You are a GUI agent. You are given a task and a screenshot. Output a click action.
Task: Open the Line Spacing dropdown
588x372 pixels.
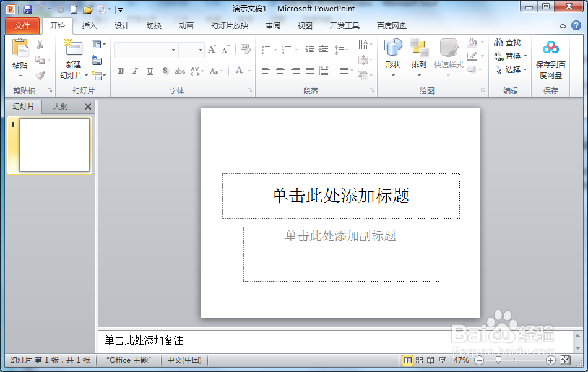click(x=341, y=50)
